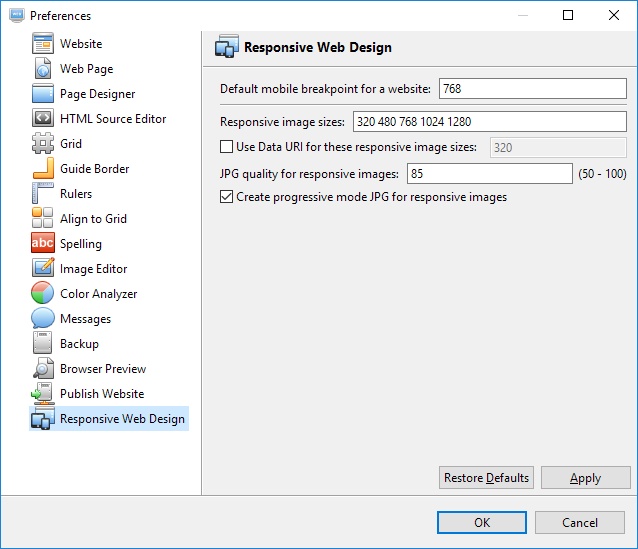Focus the JPG quality input field
Image resolution: width=638 pixels, height=549 pixels.
pos(490,174)
